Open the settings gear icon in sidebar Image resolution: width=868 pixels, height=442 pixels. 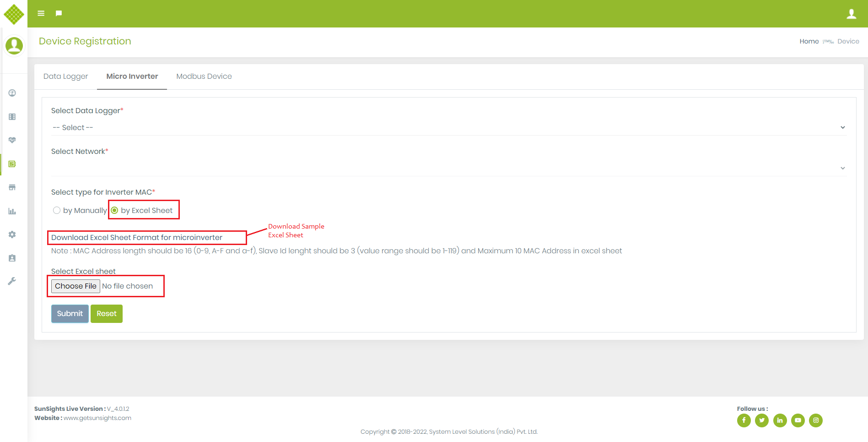(12, 235)
